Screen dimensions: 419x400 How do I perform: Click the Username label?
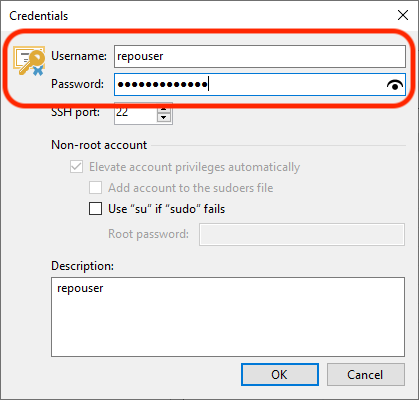(79, 56)
